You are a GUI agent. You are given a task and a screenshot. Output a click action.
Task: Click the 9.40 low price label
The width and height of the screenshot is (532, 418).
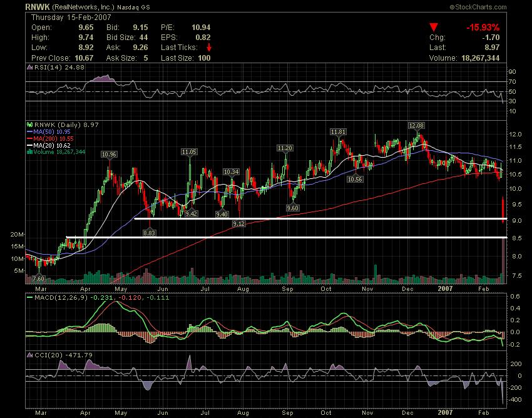coord(222,214)
